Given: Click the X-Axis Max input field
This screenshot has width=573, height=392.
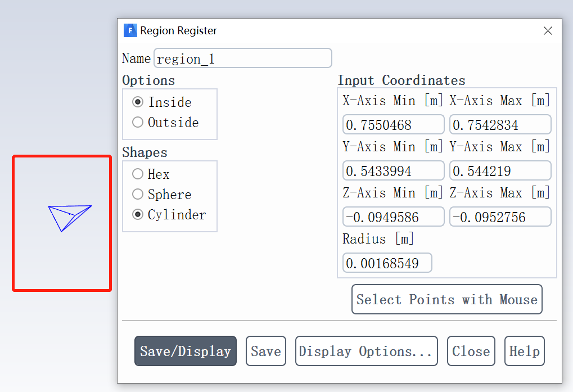Looking at the screenshot, I should pos(500,125).
